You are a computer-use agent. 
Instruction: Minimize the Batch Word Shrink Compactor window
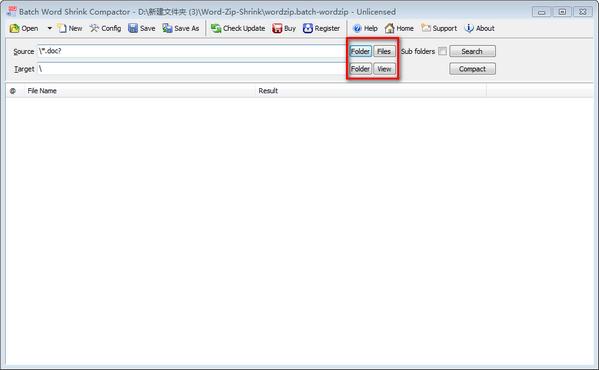pyautogui.click(x=541, y=12)
